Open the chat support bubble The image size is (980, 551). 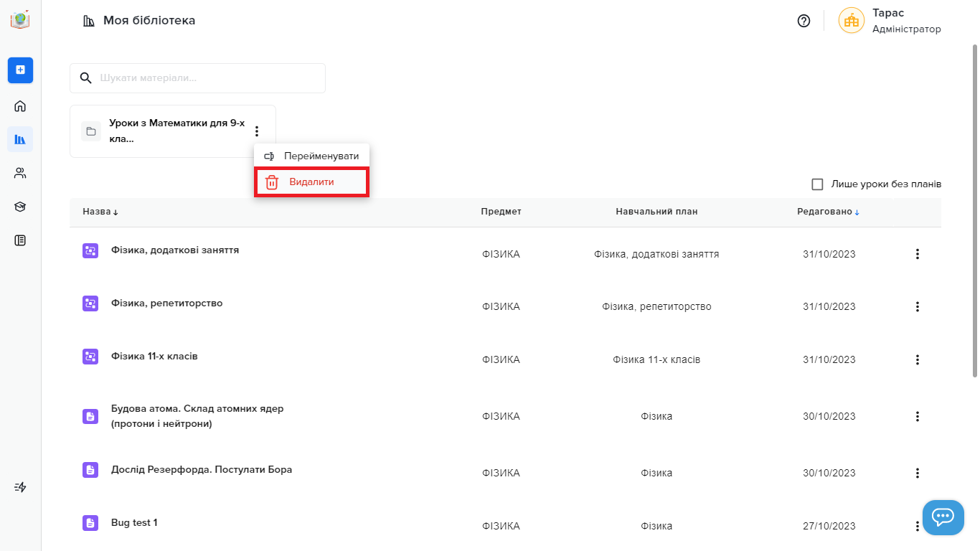coord(943,517)
